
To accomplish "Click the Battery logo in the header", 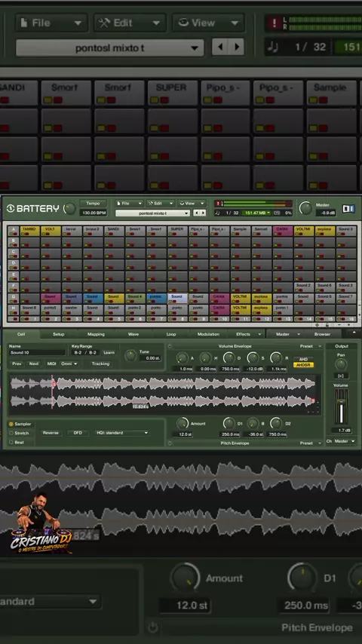I will (33, 209).
